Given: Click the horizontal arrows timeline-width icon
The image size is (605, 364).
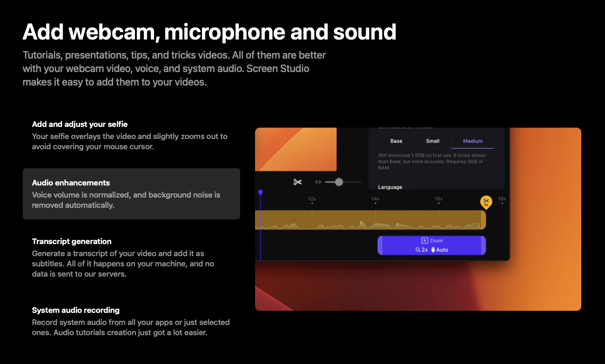Looking at the screenshot, I should pos(318,182).
